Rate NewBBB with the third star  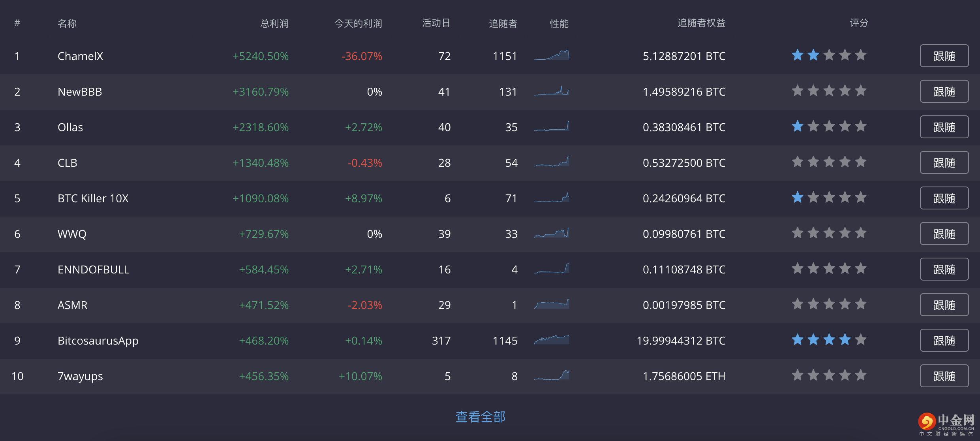pos(829,91)
